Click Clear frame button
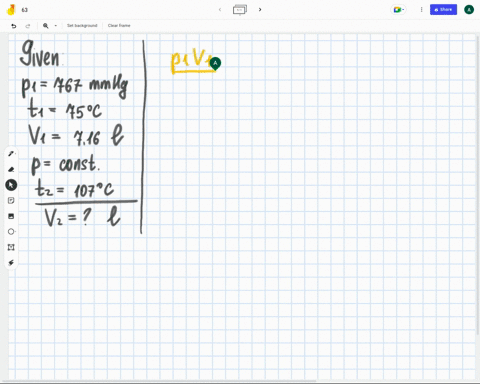480x384 pixels. click(119, 25)
